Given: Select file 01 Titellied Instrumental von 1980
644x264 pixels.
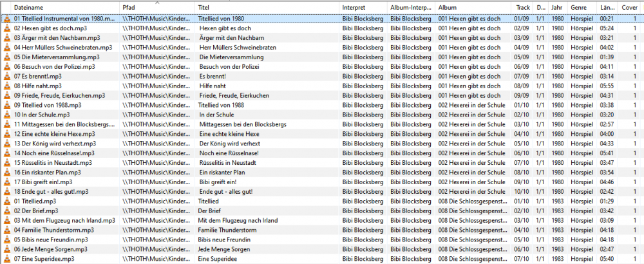Looking at the screenshot, I should point(65,19).
